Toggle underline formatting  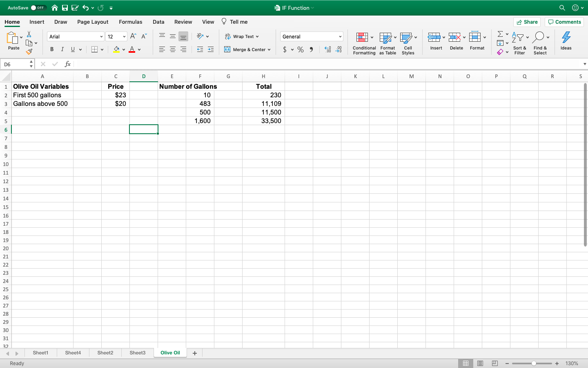[72, 49]
